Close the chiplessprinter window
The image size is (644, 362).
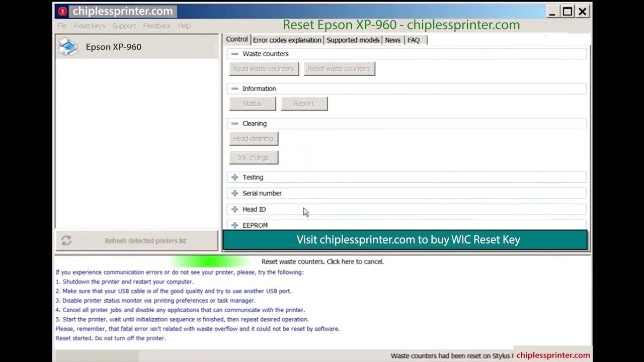pyautogui.click(x=582, y=12)
